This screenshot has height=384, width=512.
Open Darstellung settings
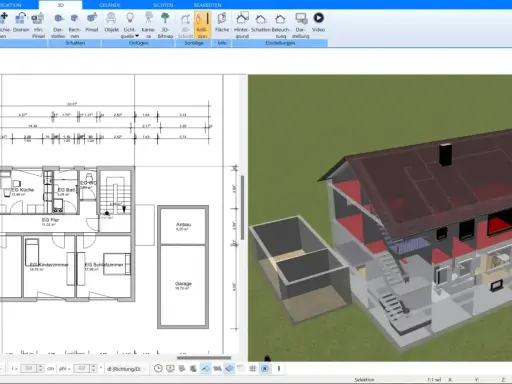pos(301,25)
